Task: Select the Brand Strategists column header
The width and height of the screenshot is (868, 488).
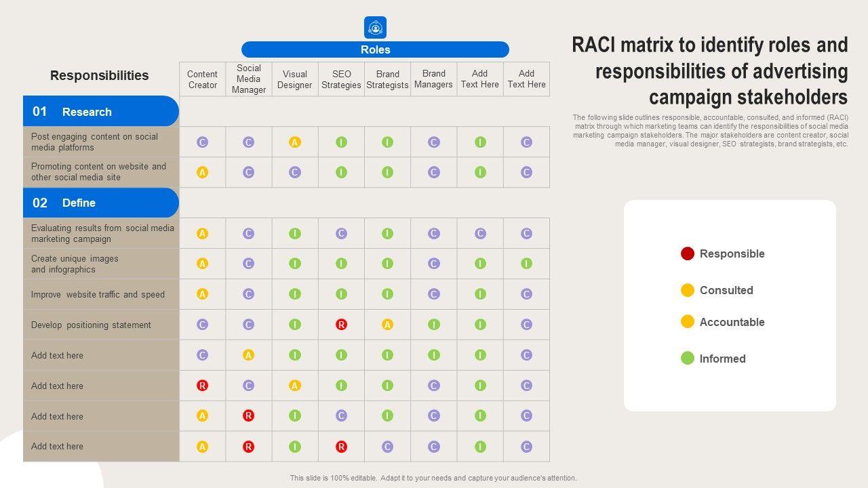Action: [x=387, y=79]
